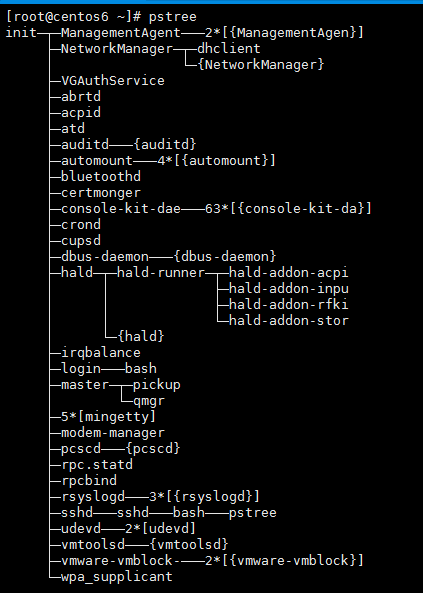The image size is (423, 593).
Task: Click the hald-addon-stor entry
Action: 288,321
